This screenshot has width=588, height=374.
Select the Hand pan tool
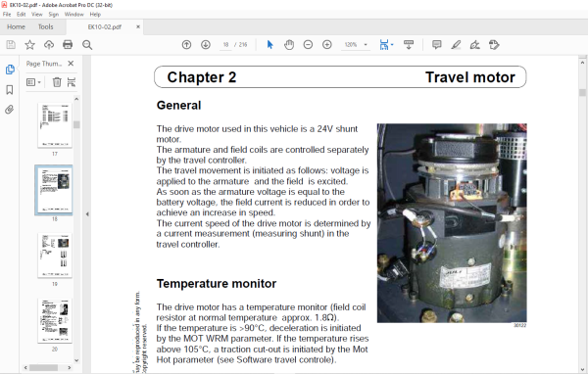tap(289, 45)
